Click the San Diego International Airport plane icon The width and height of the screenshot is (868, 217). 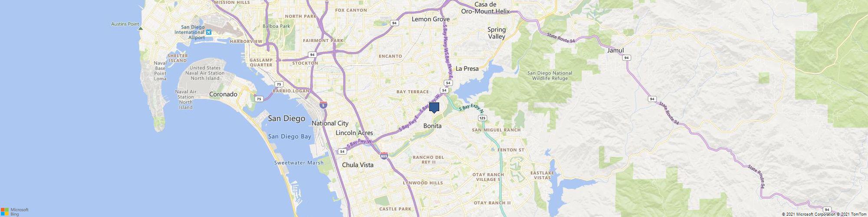[209, 32]
